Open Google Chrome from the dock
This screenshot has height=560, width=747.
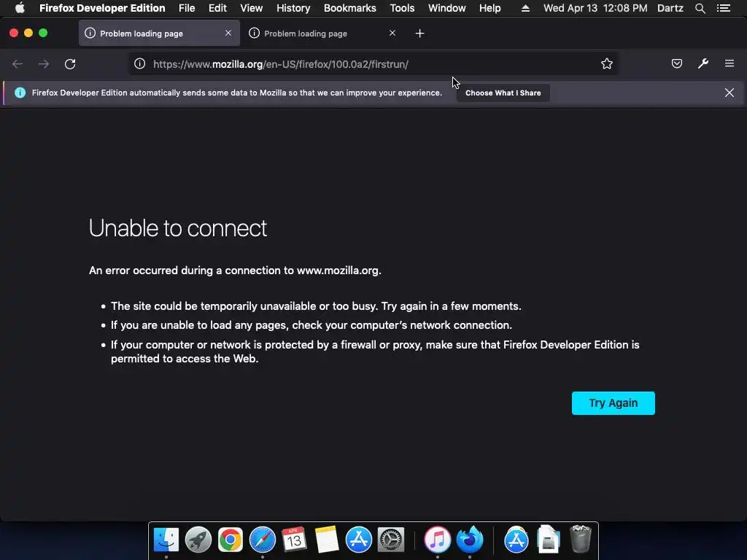coord(230,540)
